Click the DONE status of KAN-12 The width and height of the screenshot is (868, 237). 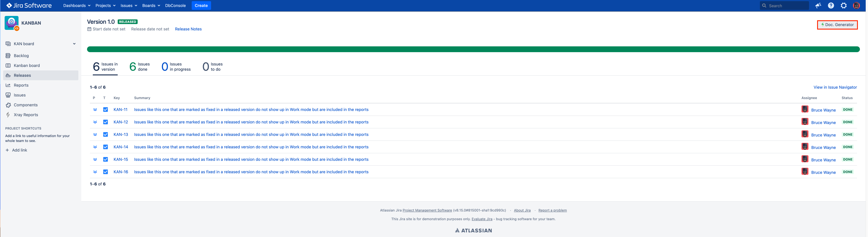click(847, 122)
